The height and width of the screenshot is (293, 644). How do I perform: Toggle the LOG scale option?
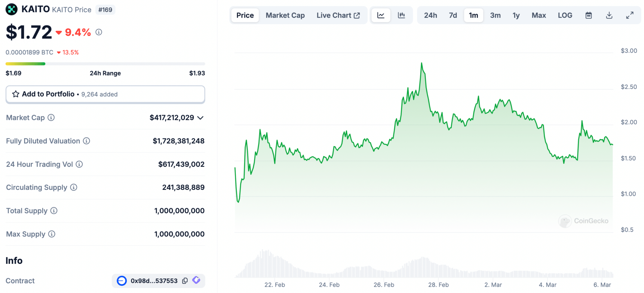point(565,15)
